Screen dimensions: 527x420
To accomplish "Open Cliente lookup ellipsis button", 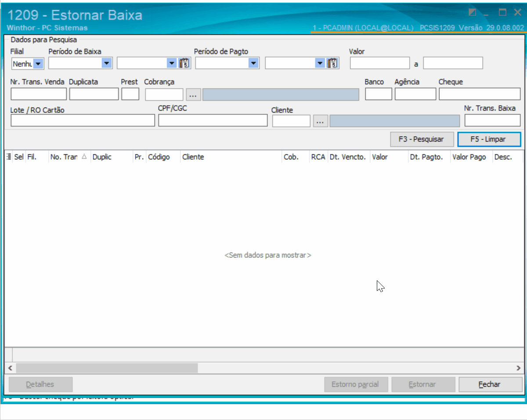I will [321, 121].
